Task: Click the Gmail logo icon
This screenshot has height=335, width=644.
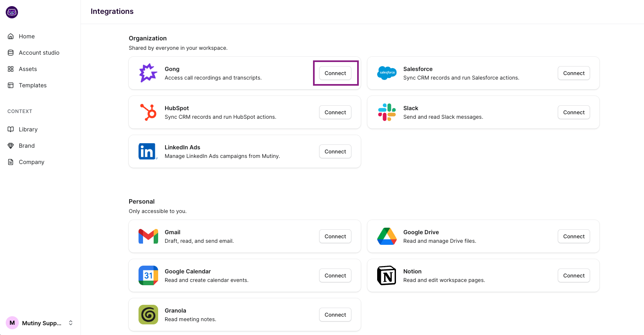Action: (148, 236)
